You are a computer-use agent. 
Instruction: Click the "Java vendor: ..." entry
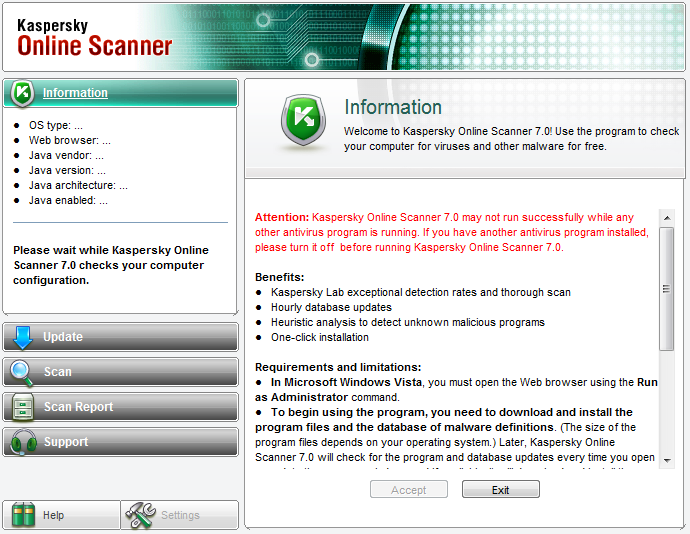(x=66, y=155)
